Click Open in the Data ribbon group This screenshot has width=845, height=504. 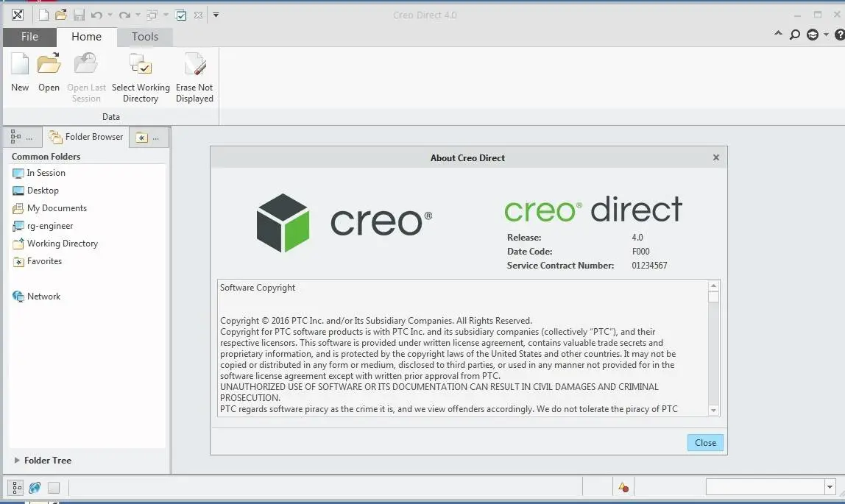pyautogui.click(x=49, y=72)
